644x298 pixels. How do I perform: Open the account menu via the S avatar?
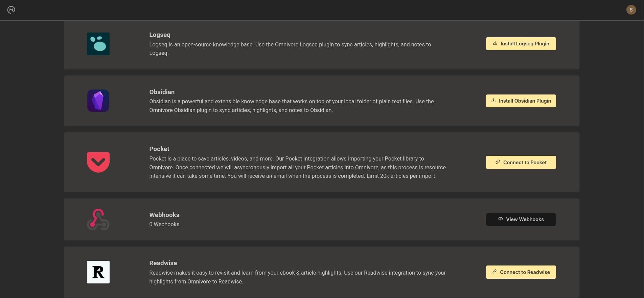click(x=631, y=10)
